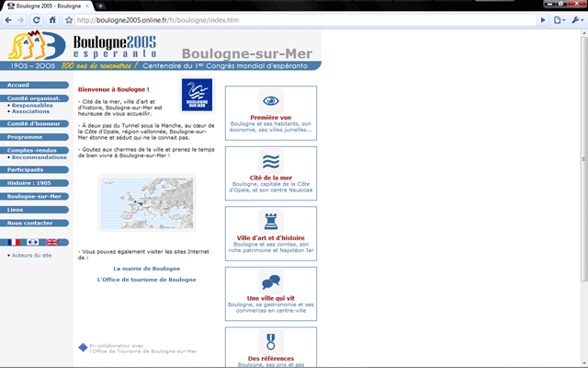Close the Boulogne 2005 tab
The image size is (588, 368).
coord(87,6)
